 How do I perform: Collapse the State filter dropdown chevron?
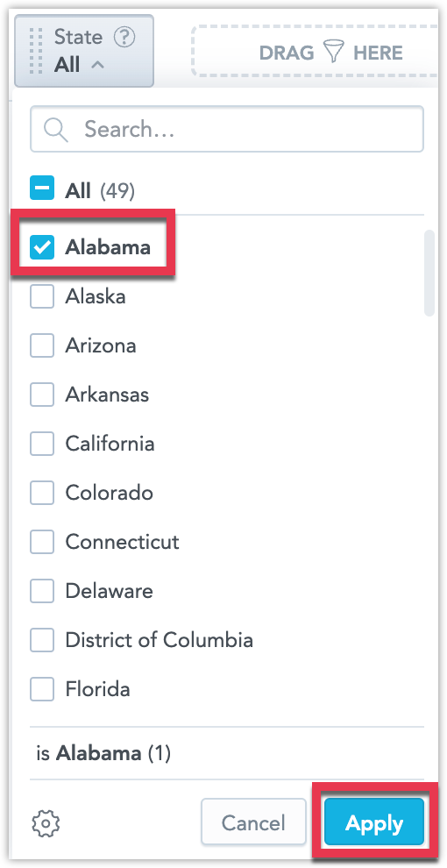pos(96,65)
